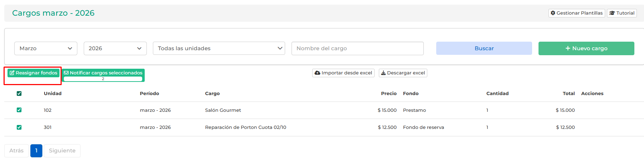Expand the Todas las unidades dropdown
The width and height of the screenshot is (644, 167).
click(x=219, y=48)
